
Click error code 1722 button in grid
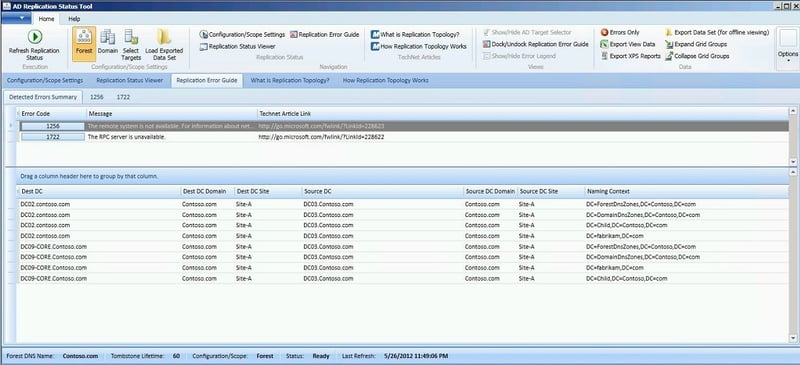click(x=53, y=137)
